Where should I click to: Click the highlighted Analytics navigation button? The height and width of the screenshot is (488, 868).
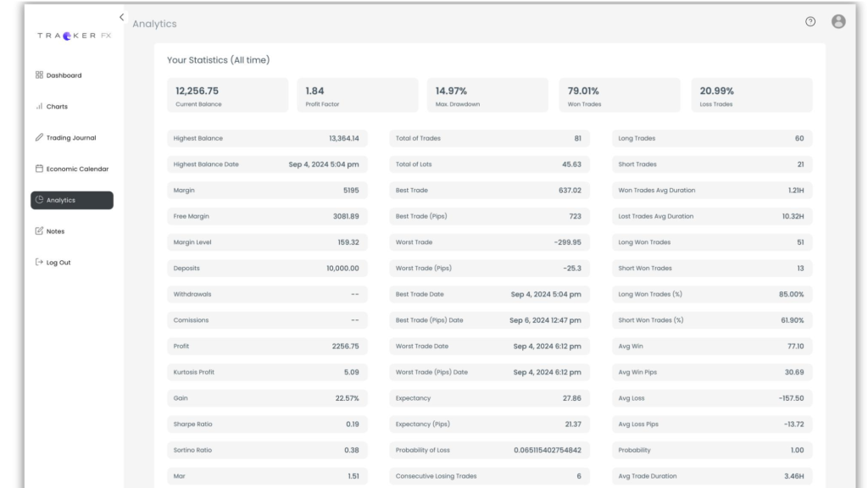[71, 200]
